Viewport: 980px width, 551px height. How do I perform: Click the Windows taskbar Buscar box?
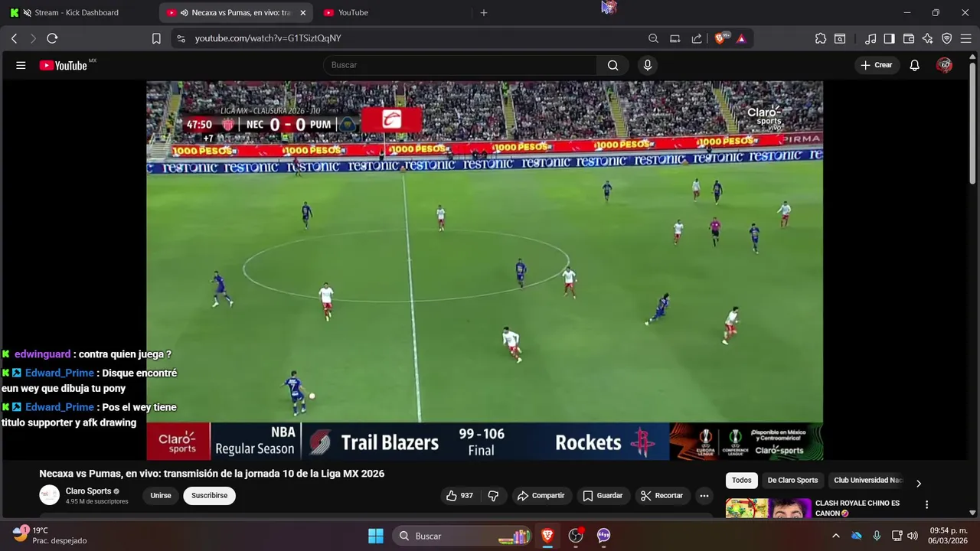[463, 536]
